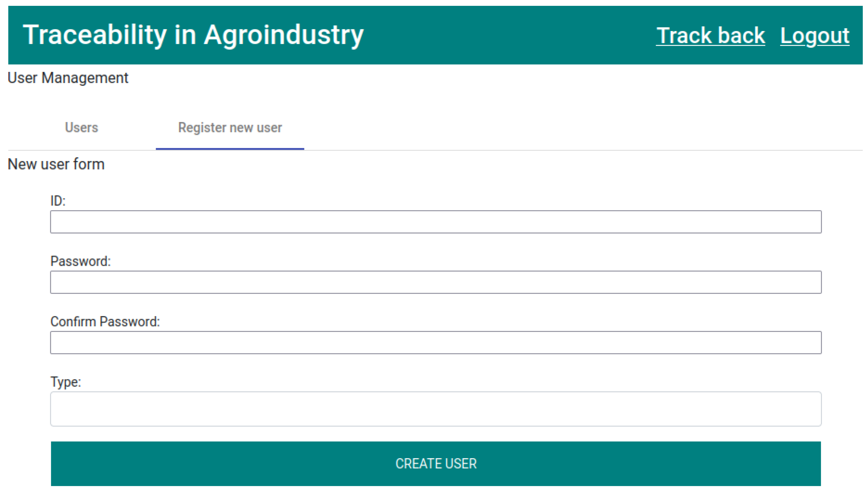
Task: Click the User Management heading
Action: click(68, 78)
